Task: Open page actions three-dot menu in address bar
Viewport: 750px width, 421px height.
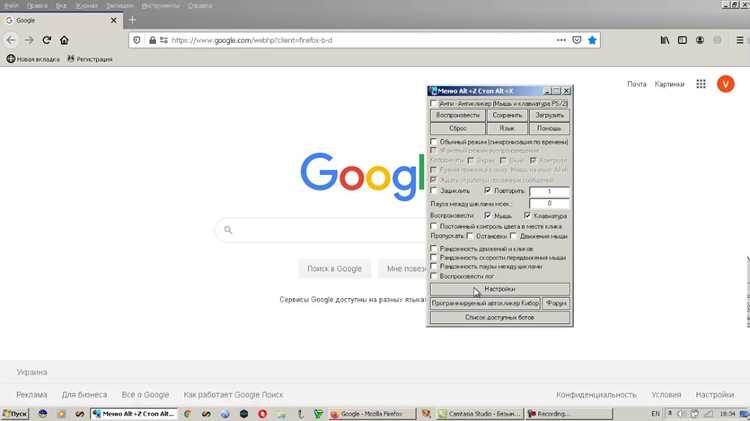Action: pos(561,40)
